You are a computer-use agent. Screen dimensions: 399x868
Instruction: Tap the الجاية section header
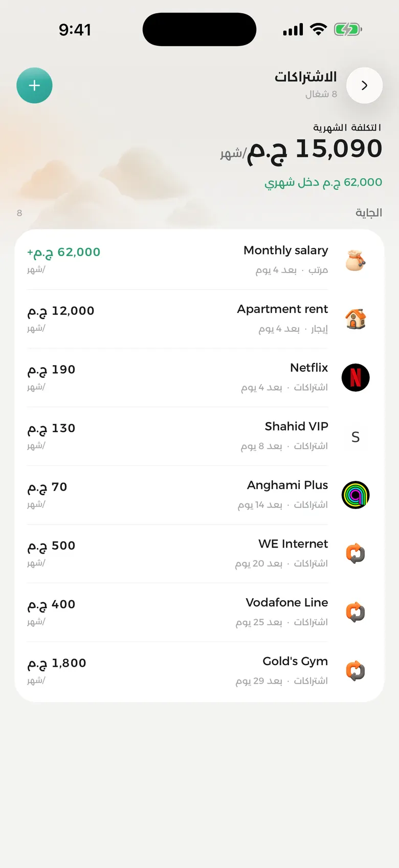point(369,213)
